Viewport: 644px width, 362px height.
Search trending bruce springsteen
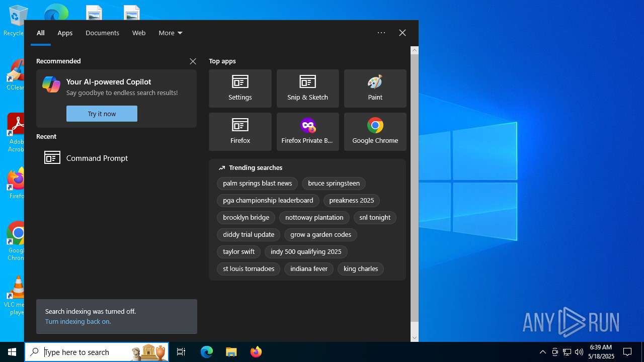click(x=334, y=184)
